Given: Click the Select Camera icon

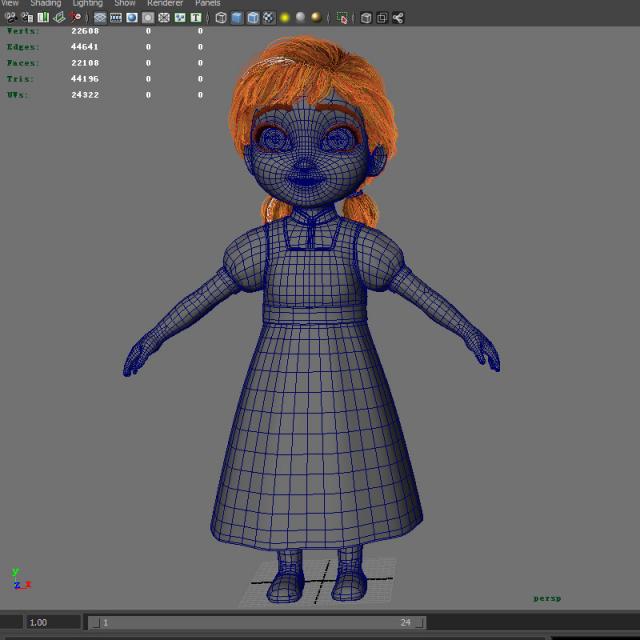Looking at the screenshot, I should coord(10,17).
